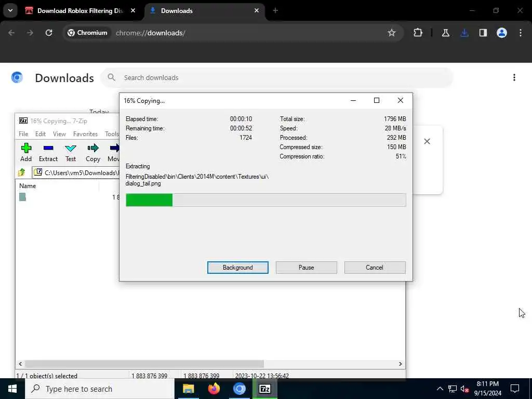Click the Speed value 28 MB/s

[395, 128]
